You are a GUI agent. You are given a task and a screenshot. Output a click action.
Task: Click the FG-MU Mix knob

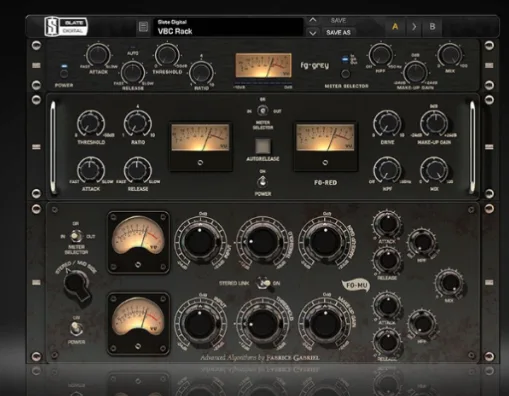[x=449, y=283]
